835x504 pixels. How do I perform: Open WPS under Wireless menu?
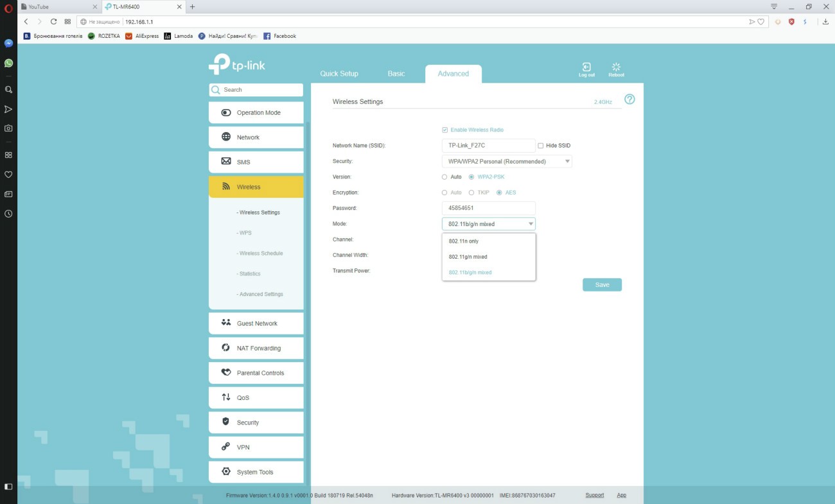[245, 233]
